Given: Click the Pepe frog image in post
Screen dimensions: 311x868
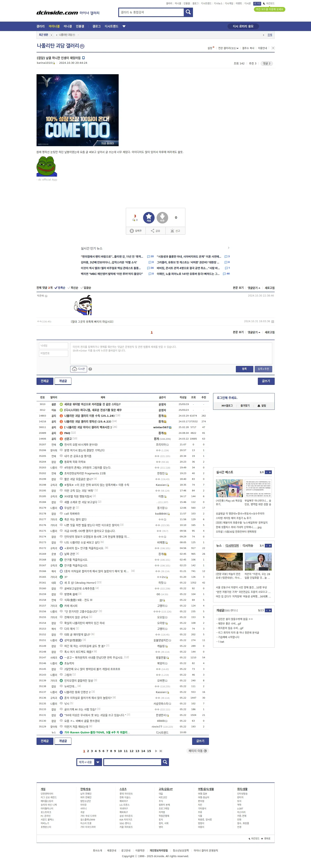Looking at the screenshot, I should 47,167.
